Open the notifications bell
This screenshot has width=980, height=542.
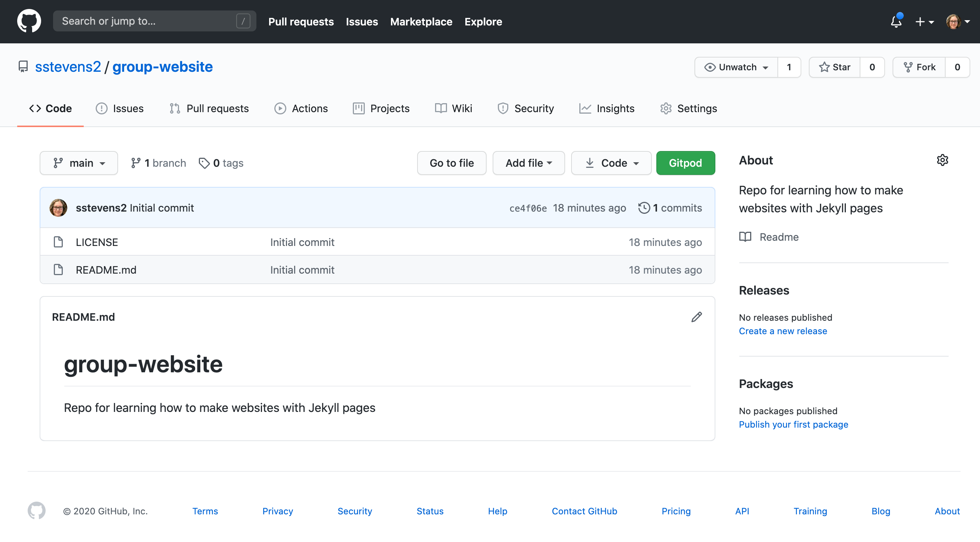click(896, 22)
